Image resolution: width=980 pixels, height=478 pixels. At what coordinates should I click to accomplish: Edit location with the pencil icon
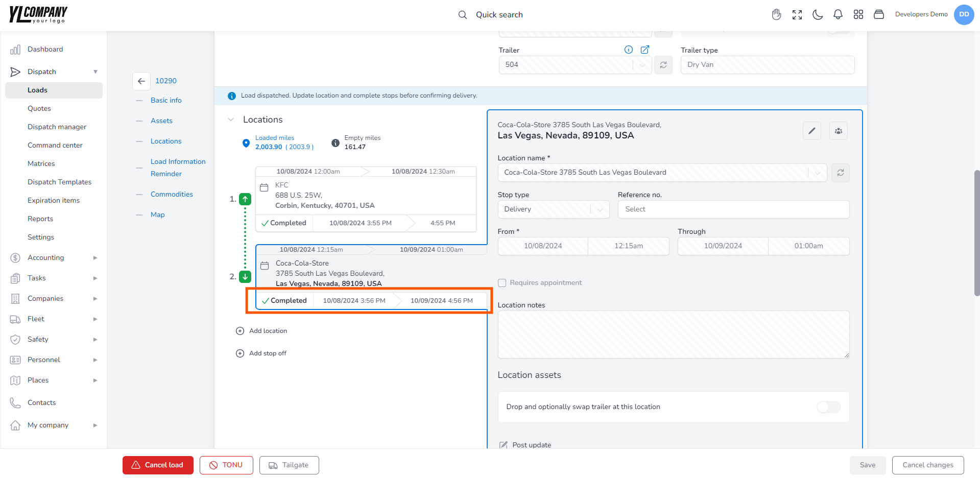[812, 131]
